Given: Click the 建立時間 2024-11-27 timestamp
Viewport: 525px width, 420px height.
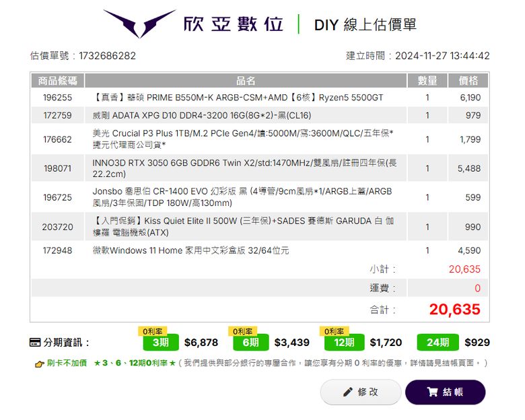Looking at the screenshot, I should click(418, 56).
